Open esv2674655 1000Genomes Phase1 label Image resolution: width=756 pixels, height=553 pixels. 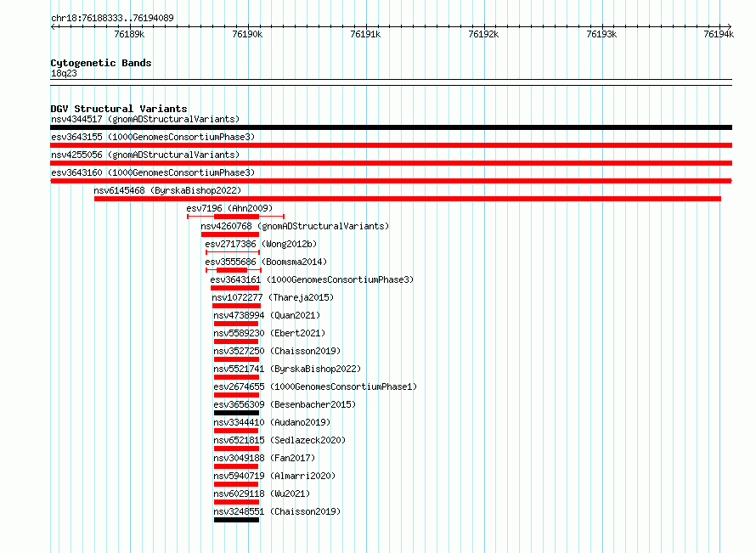point(315,387)
